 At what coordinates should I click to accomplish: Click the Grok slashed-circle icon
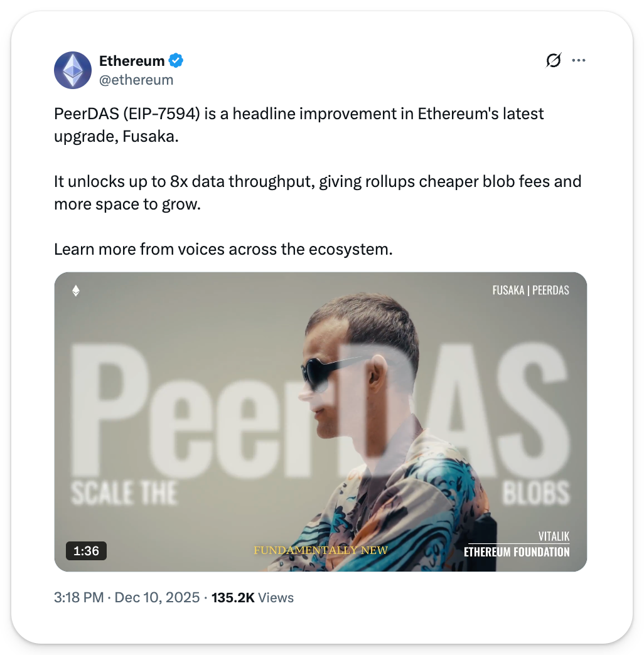point(554,61)
